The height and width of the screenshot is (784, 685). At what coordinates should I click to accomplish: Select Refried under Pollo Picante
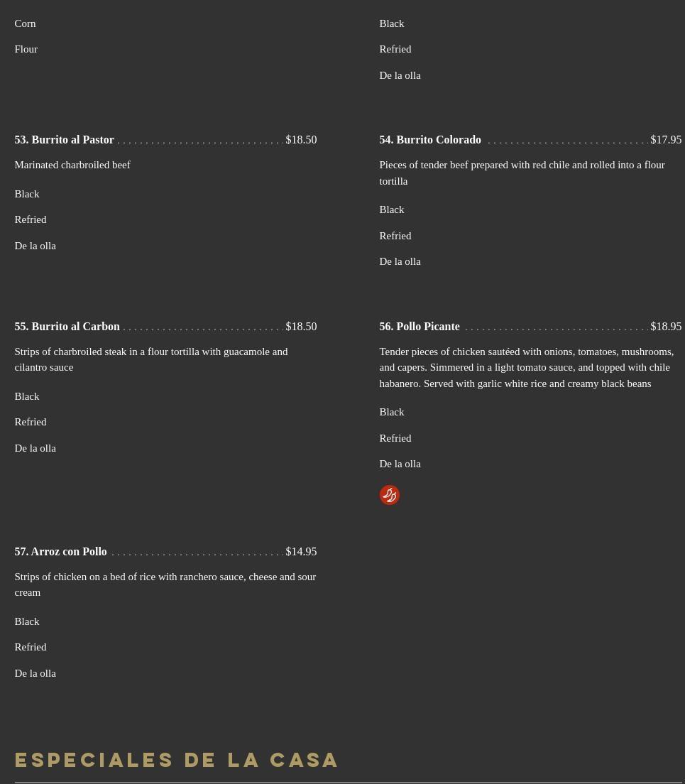pyautogui.click(x=395, y=438)
